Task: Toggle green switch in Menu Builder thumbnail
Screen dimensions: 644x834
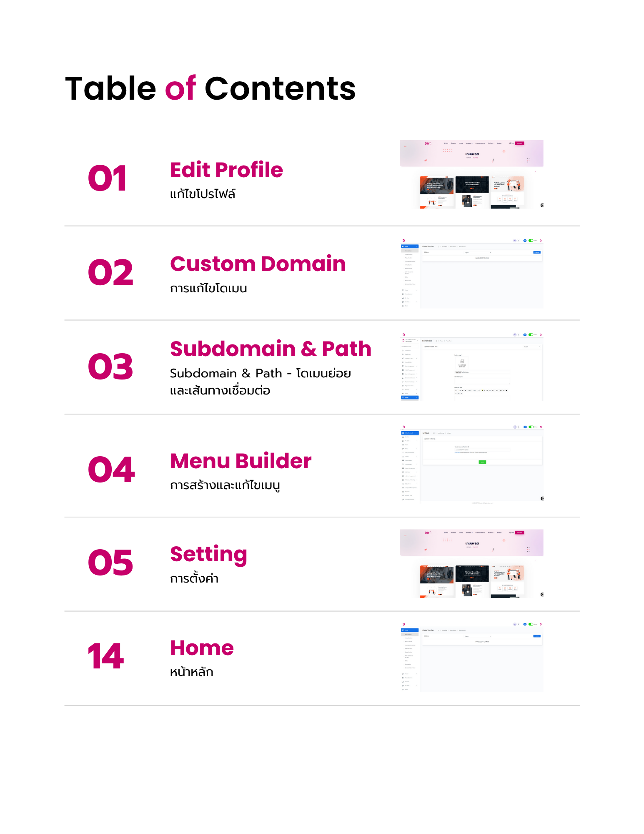Action: [x=531, y=427]
